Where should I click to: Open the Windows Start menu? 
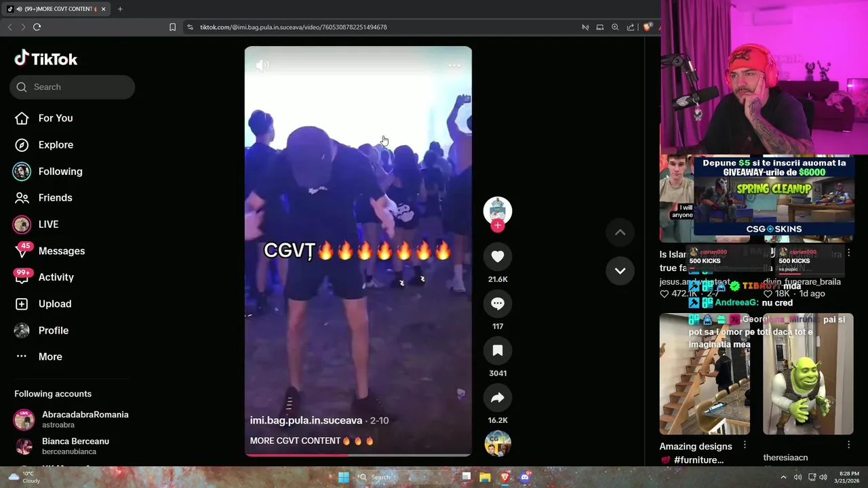344,477
